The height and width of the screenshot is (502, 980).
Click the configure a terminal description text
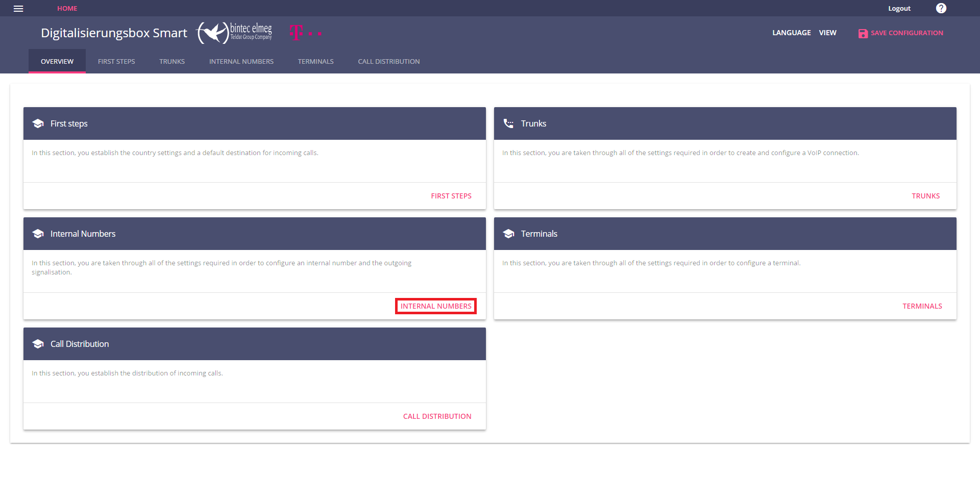click(651, 263)
